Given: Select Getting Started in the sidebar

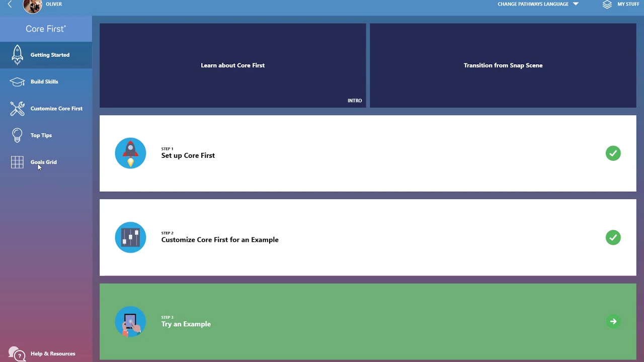Looking at the screenshot, I should click(46, 55).
